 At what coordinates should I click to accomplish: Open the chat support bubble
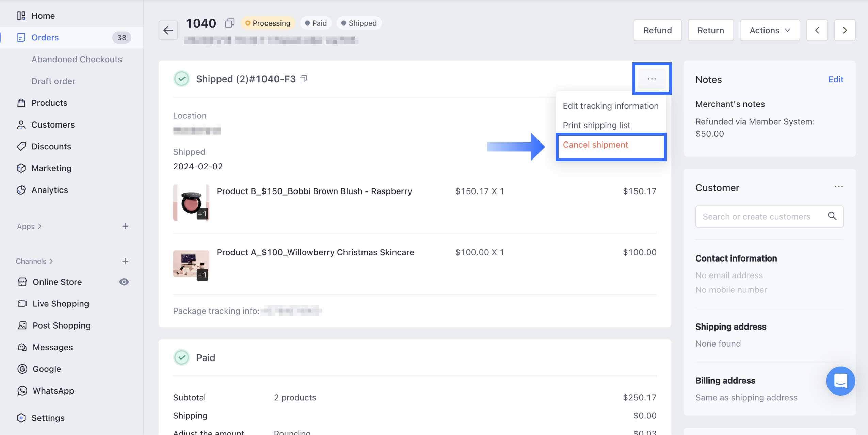click(x=840, y=381)
